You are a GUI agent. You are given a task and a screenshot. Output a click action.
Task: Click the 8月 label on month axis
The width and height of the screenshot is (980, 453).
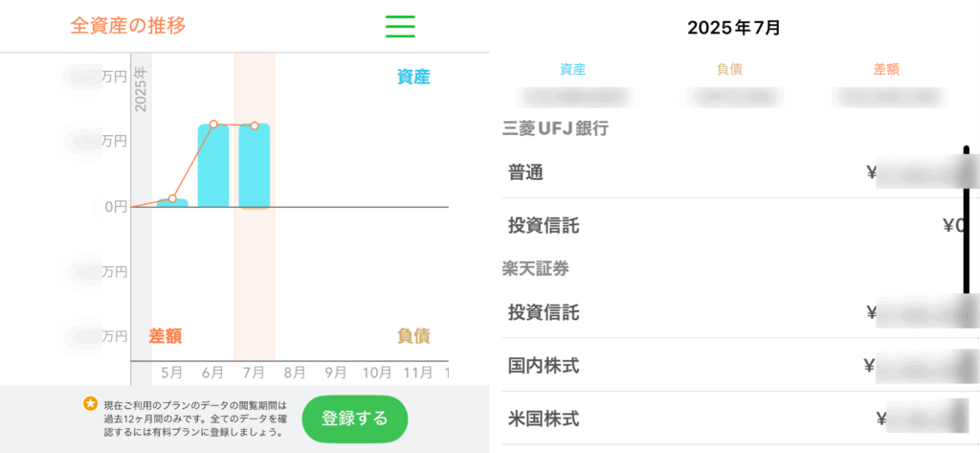pyautogui.click(x=295, y=373)
